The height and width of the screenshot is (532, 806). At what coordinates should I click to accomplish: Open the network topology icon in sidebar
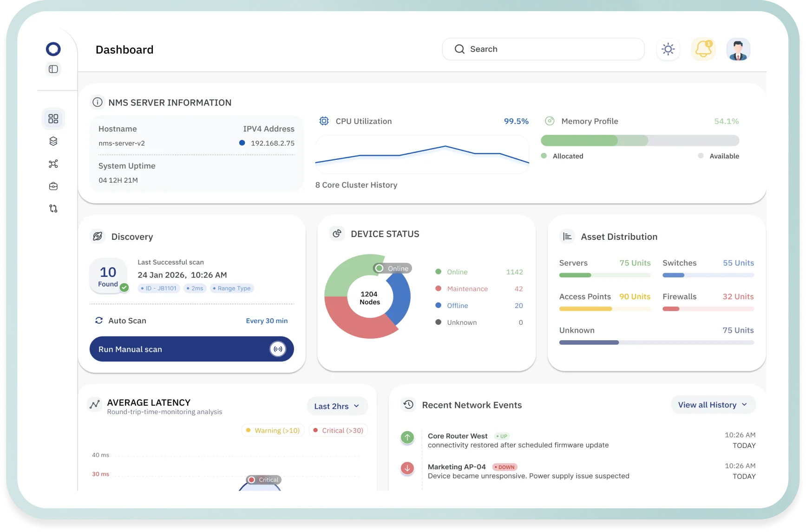coord(53,164)
